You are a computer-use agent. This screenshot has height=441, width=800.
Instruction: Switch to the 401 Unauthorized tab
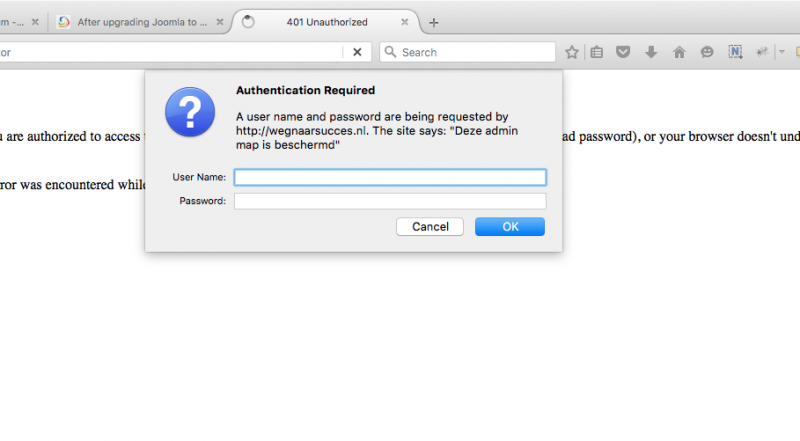pyautogui.click(x=327, y=22)
